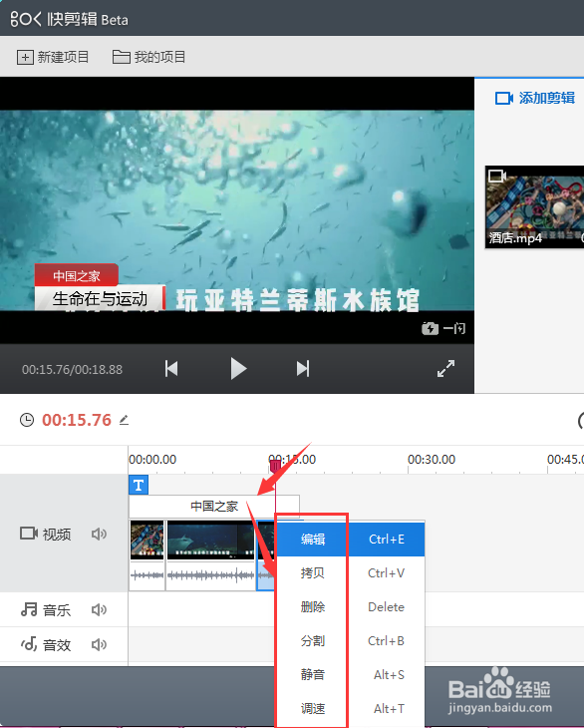Select the second aquarium clip in timeline
This screenshot has height=728, width=584.
click(x=210, y=555)
